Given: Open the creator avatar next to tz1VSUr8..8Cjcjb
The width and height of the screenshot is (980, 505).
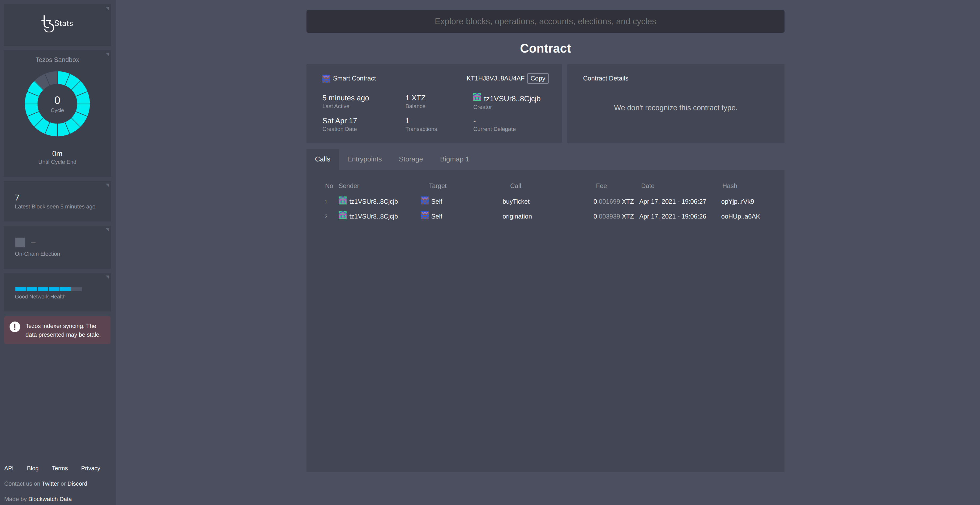Looking at the screenshot, I should 477,98.
